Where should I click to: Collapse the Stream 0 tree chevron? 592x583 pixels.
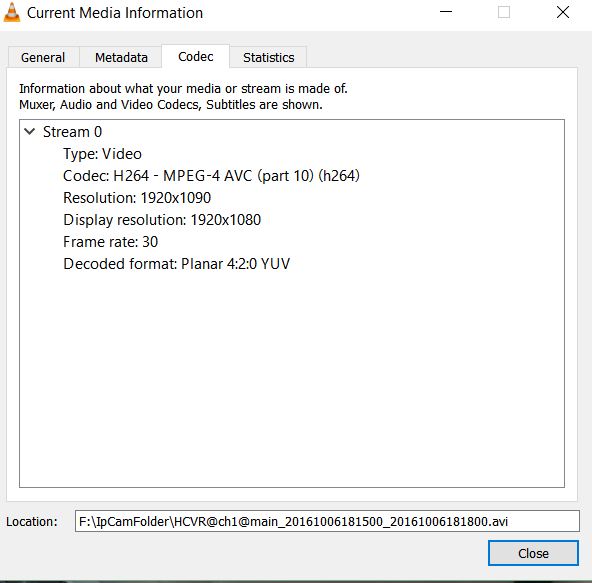[x=29, y=132]
